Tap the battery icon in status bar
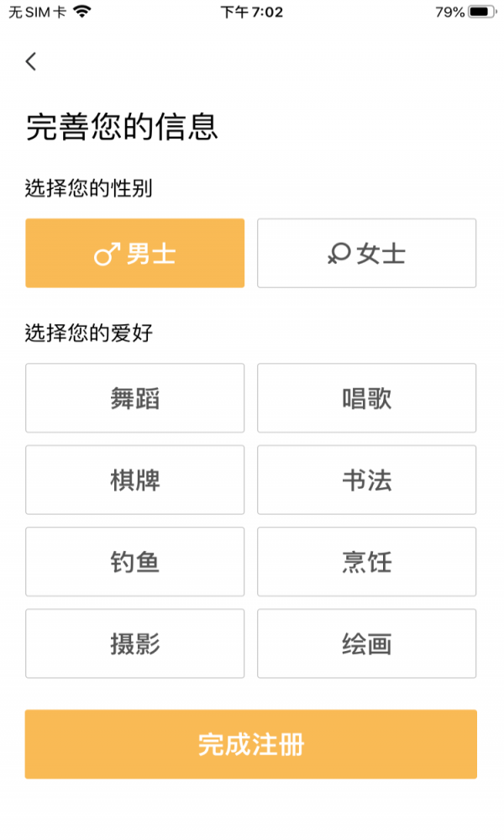Image resolution: width=504 pixels, height=840 pixels. pyautogui.click(x=481, y=12)
